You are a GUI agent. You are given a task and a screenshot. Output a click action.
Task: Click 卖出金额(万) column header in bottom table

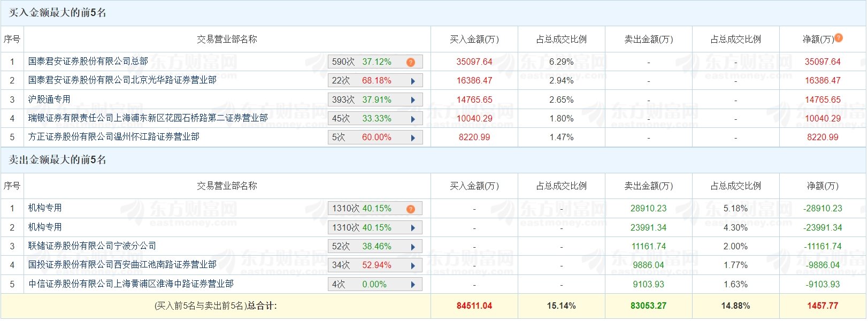point(648,186)
